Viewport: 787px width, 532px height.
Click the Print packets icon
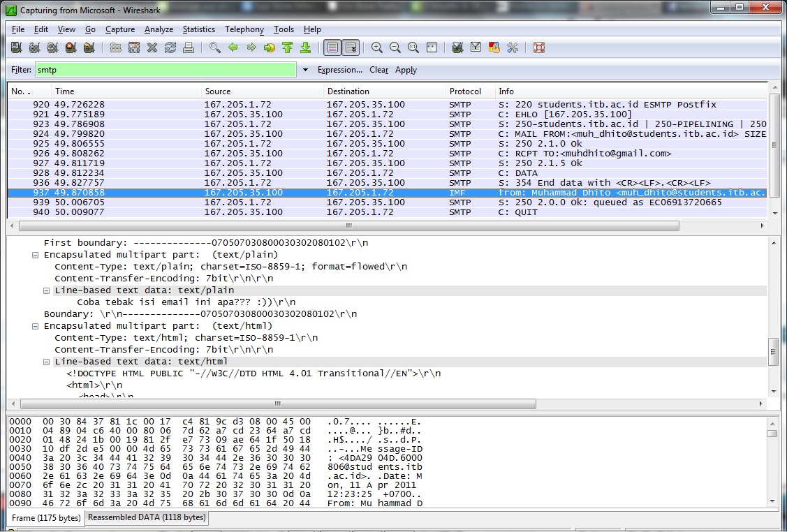click(x=189, y=48)
